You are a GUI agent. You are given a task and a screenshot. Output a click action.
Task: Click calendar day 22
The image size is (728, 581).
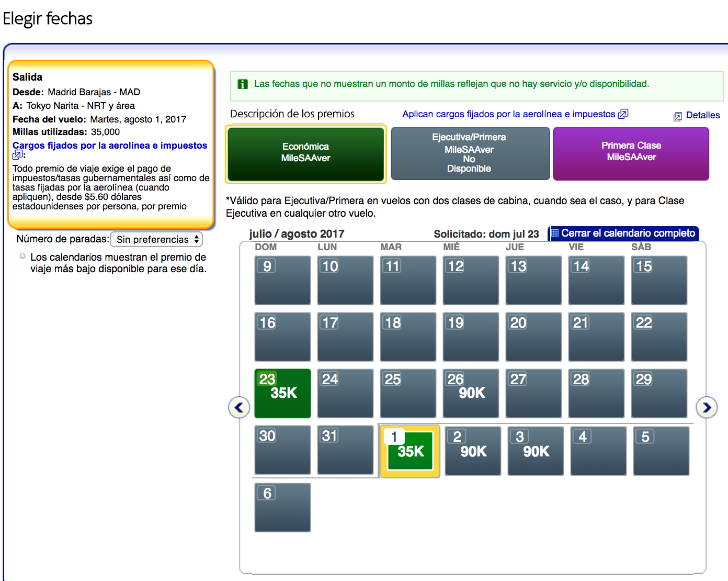(x=659, y=337)
